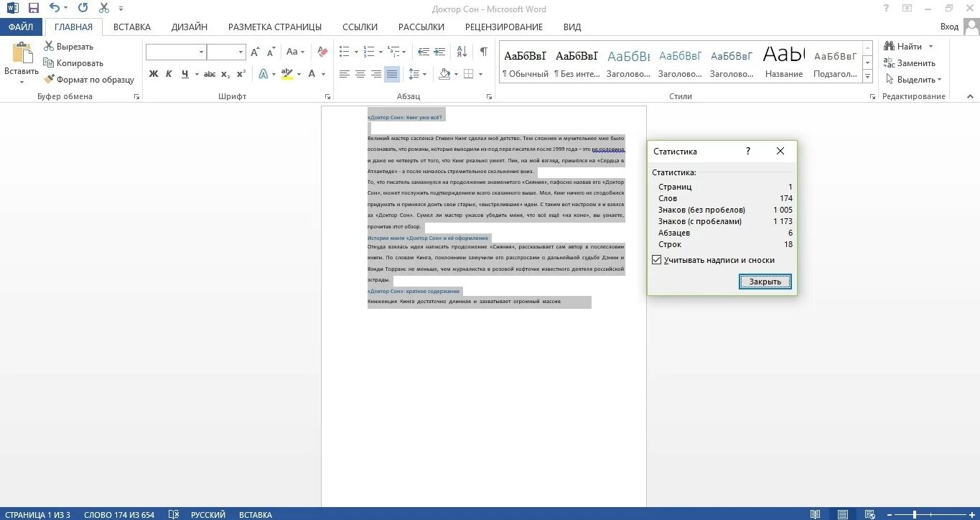The height and width of the screenshot is (520, 980).
Task: Switch to web layout view in status bar
Action: pyautogui.click(x=870, y=514)
